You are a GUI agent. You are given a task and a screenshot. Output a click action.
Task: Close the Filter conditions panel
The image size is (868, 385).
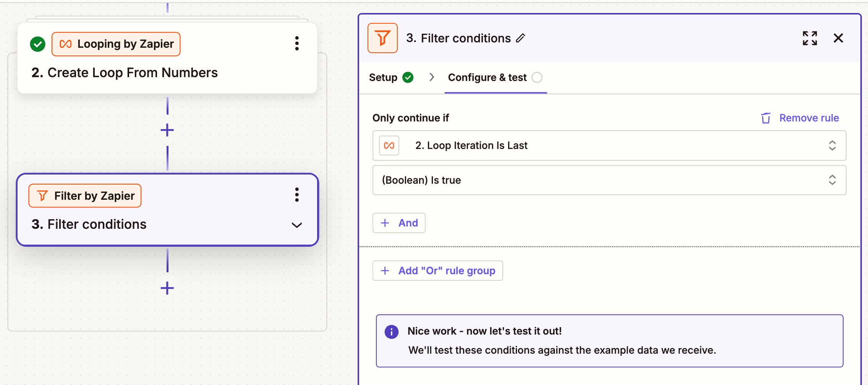(838, 38)
